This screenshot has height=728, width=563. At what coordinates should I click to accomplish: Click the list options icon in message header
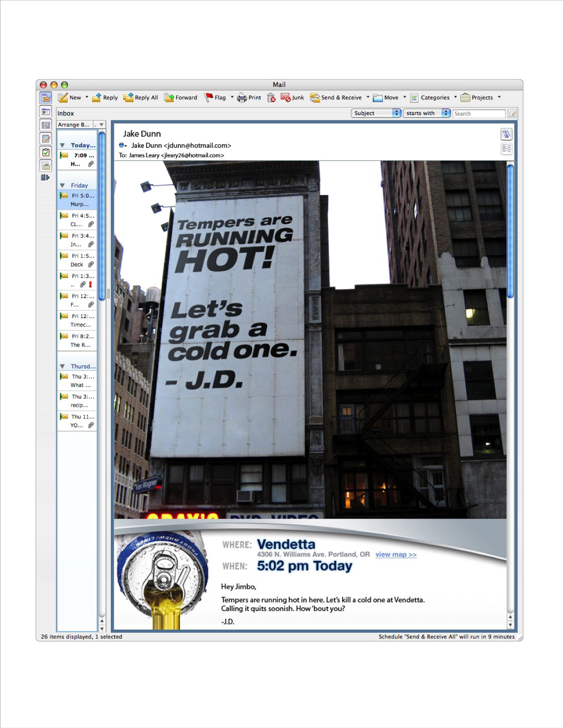506,148
